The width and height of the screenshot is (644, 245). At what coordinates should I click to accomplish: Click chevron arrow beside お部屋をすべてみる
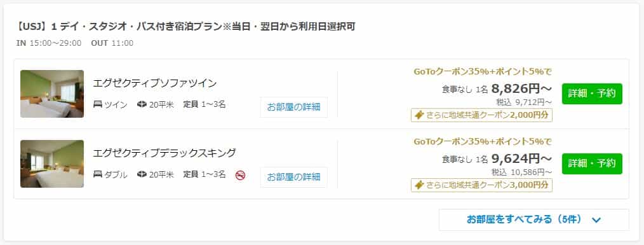pos(596,220)
